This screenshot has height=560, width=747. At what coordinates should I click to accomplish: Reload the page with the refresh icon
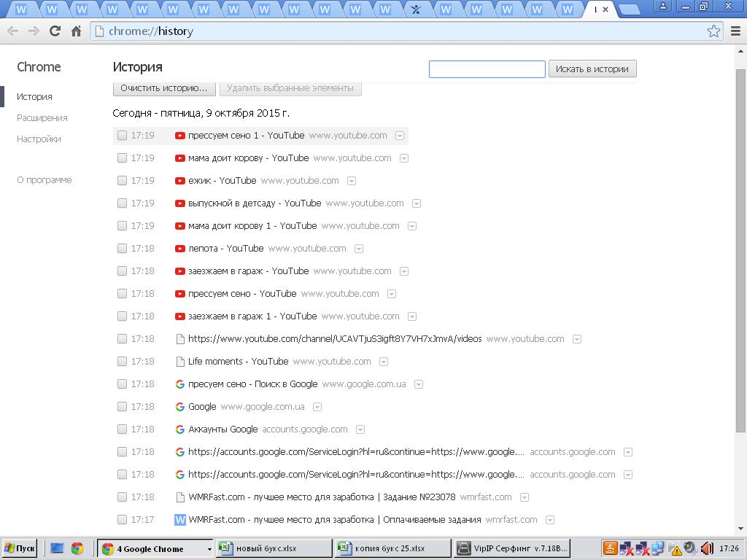[55, 31]
